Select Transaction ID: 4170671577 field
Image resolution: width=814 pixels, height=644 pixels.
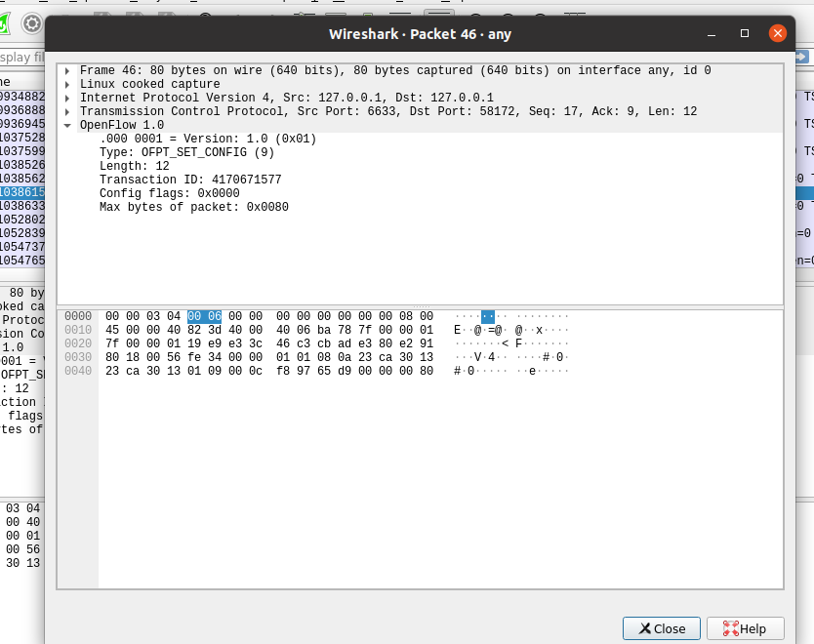click(190, 180)
